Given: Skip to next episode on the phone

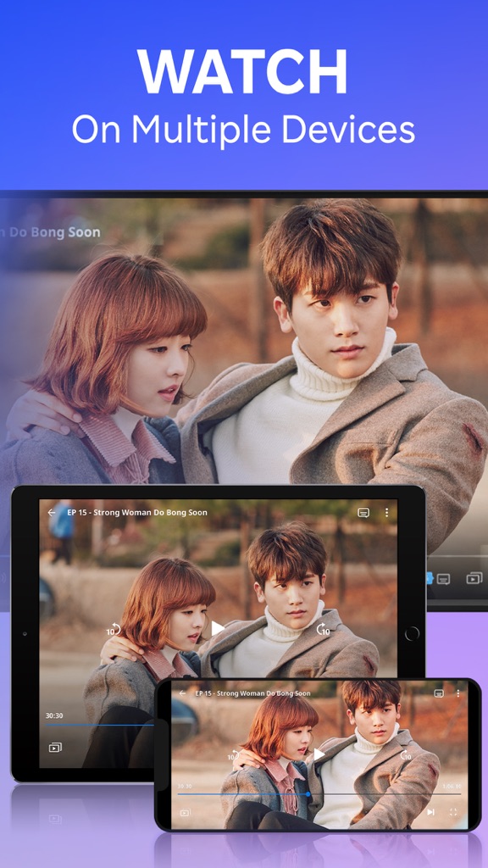Looking at the screenshot, I should tap(430, 812).
